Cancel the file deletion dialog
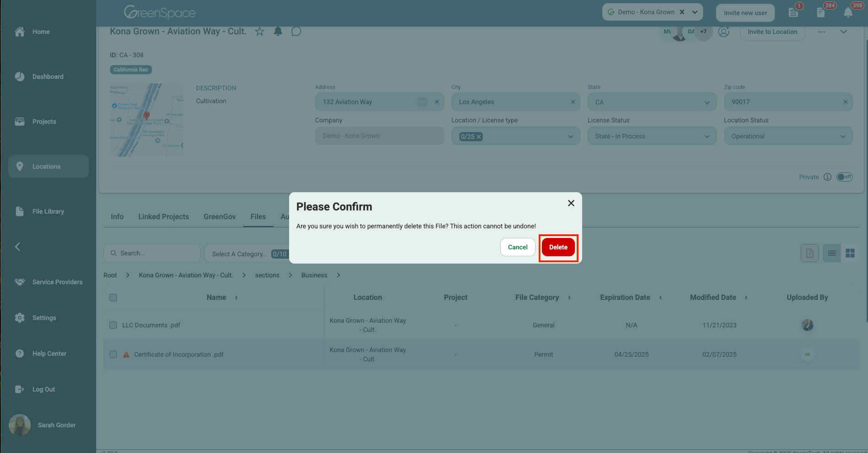868x453 pixels. coord(518,247)
